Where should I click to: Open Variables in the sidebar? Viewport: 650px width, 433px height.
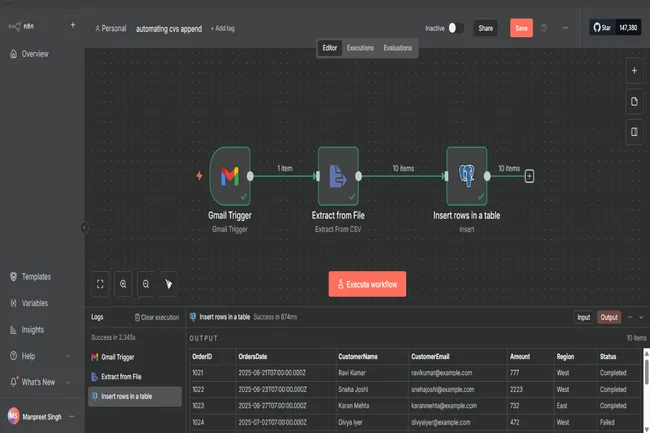point(34,303)
